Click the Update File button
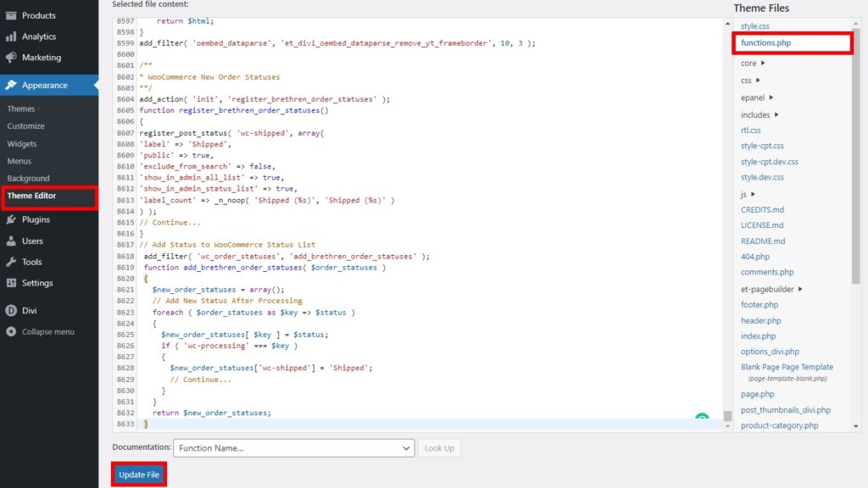Screen dimensions: 868x488 pyautogui.click(x=139, y=474)
